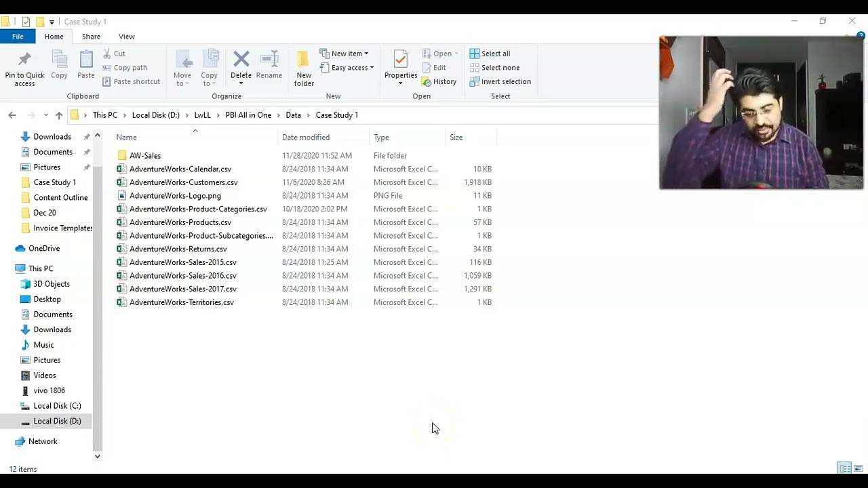Click the Delete red X icon

tap(241, 59)
